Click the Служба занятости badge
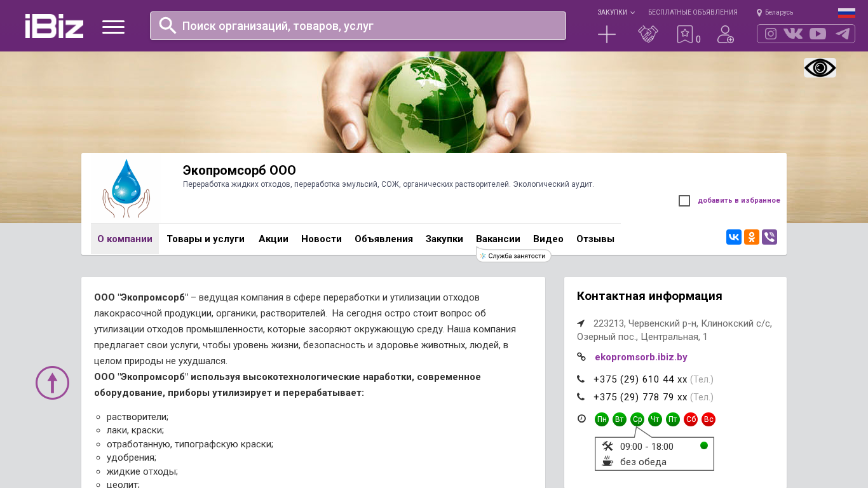Image resolution: width=868 pixels, height=488 pixels. (x=513, y=256)
